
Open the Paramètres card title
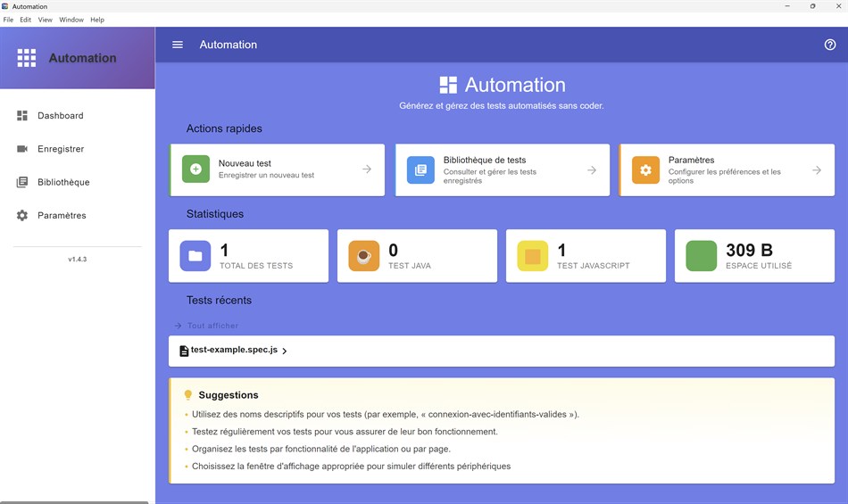(x=691, y=160)
